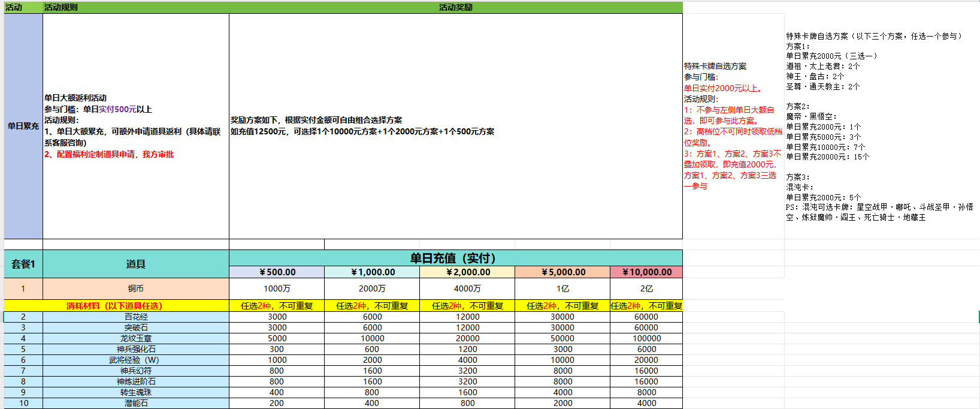Click the 道具 column header cell
The height and width of the screenshot is (409, 980).
(135, 264)
